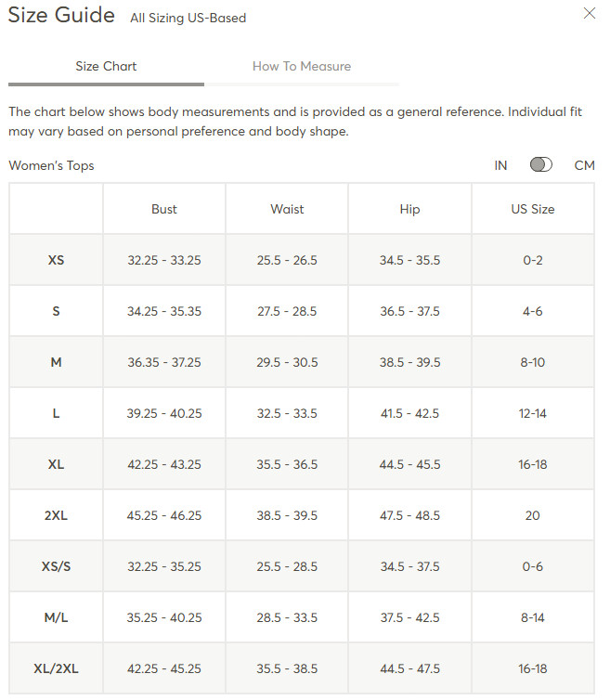Click the CM unit label

point(584,165)
